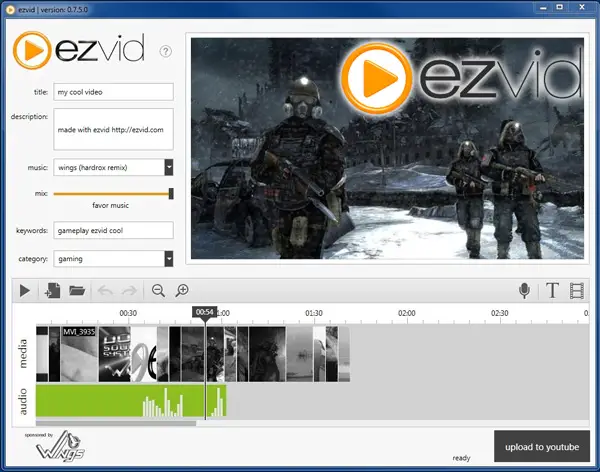This screenshot has width=600, height=472.
Task: Select the MVI_3935 clip in media track
Action: (x=79, y=354)
